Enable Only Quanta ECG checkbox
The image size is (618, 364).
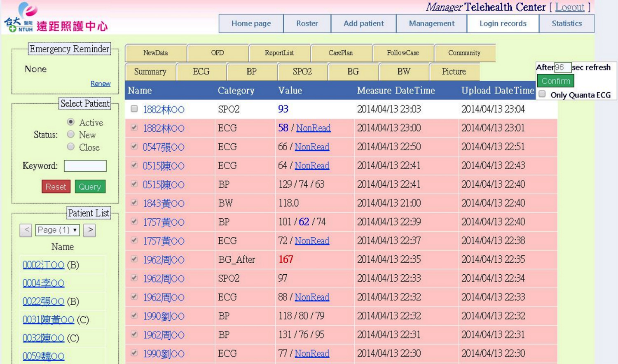click(x=542, y=94)
